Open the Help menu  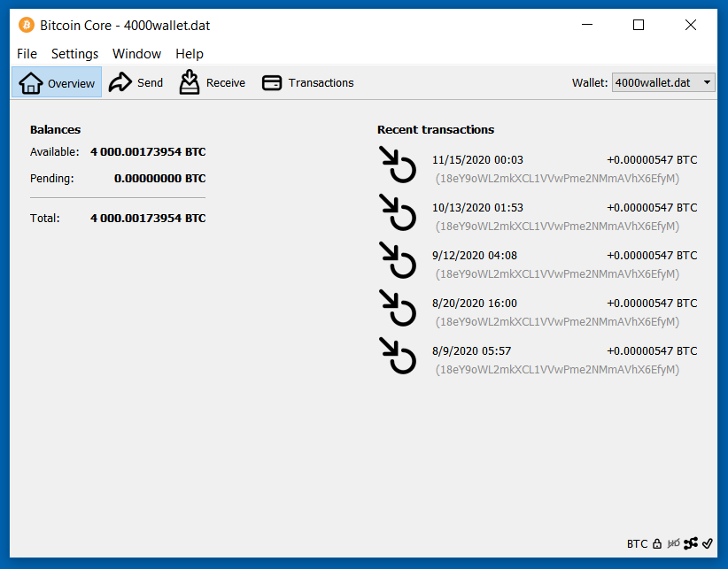coord(190,54)
